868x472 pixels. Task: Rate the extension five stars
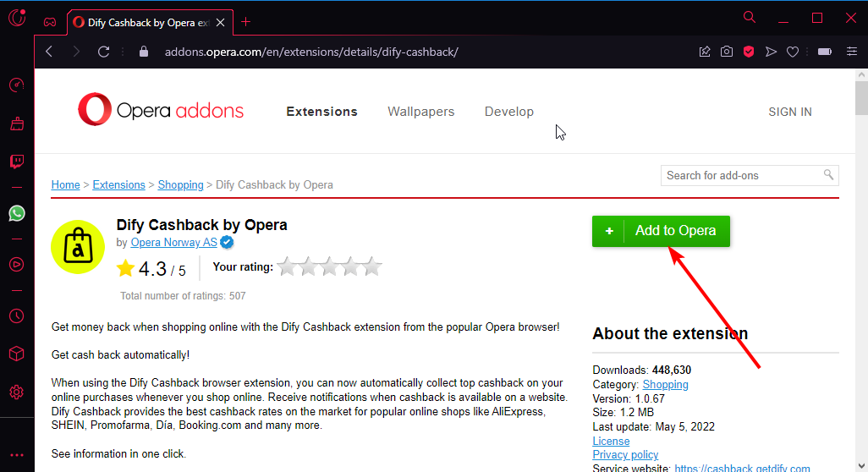[x=372, y=266]
